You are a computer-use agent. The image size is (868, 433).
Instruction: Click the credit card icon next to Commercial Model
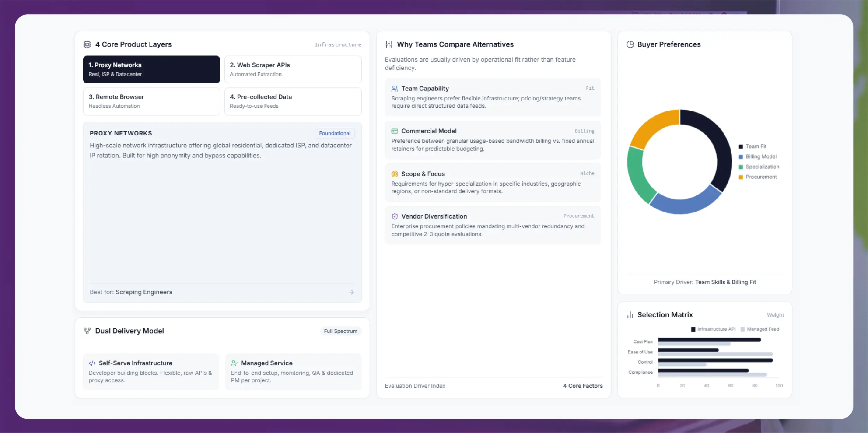coord(395,131)
